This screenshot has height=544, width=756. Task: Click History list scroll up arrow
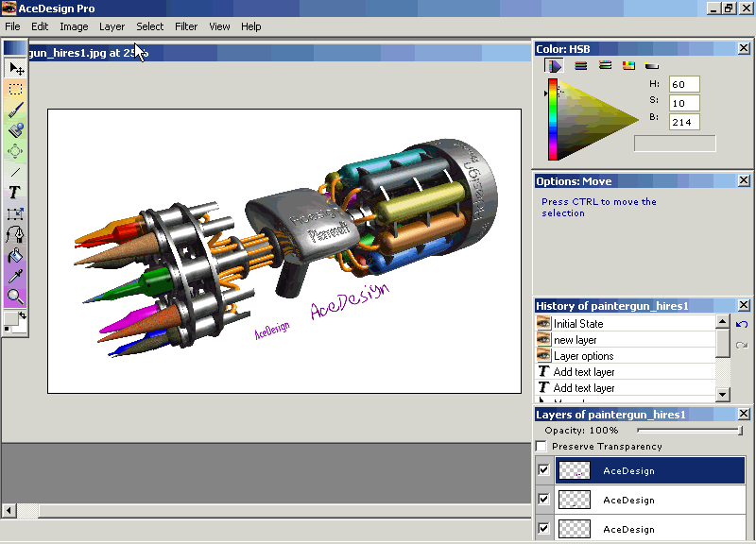pos(722,321)
